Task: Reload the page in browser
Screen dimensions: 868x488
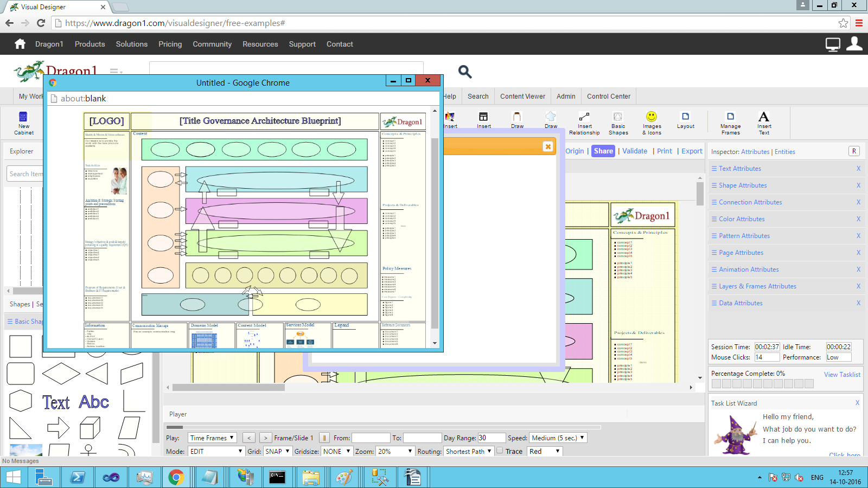Action: (x=41, y=23)
